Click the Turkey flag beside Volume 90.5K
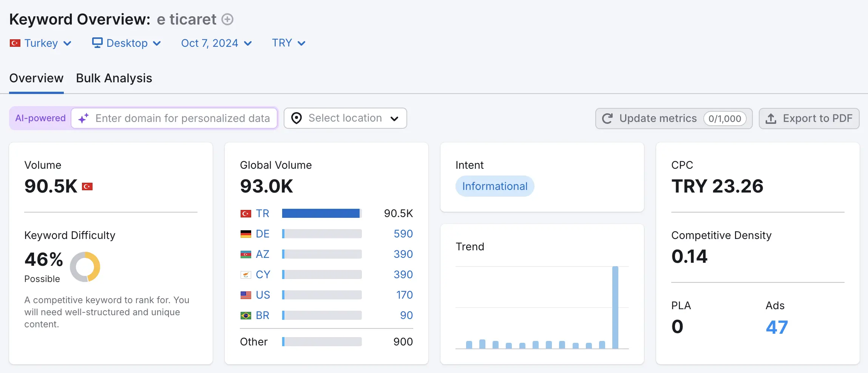This screenshot has width=868, height=373. coord(87,186)
